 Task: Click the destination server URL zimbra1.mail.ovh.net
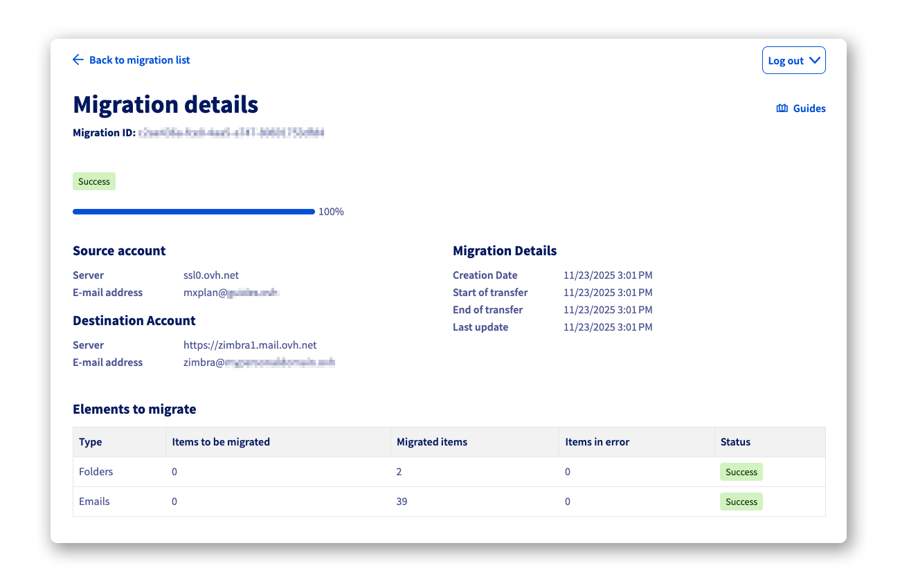click(x=250, y=345)
